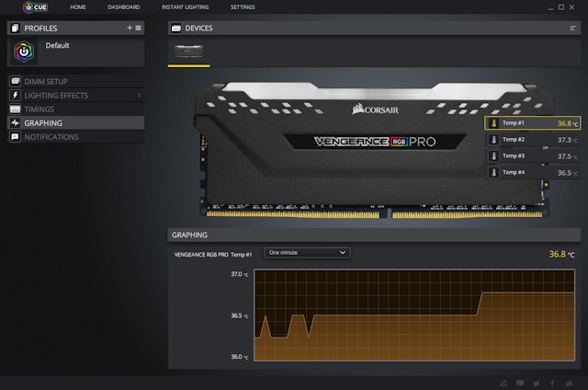This screenshot has width=588, height=390.
Task: Open the Devices panel options menu icon
Action: [x=572, y=29]
